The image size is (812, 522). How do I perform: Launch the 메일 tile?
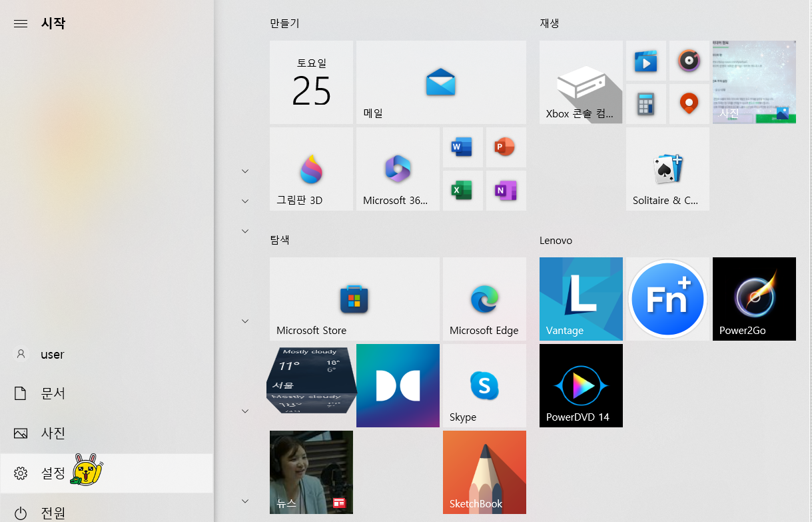click(441, 82)
